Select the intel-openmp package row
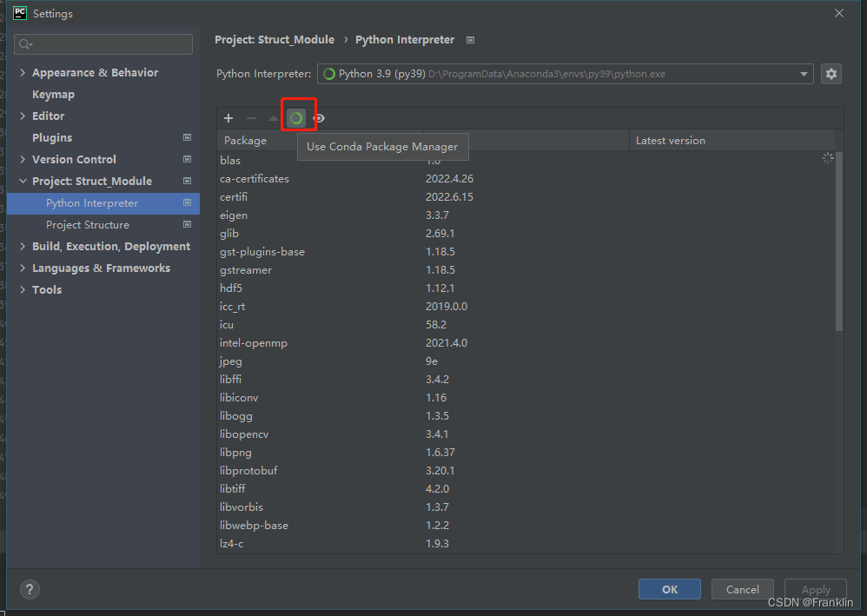867x616 pixels. click(526, 343)
